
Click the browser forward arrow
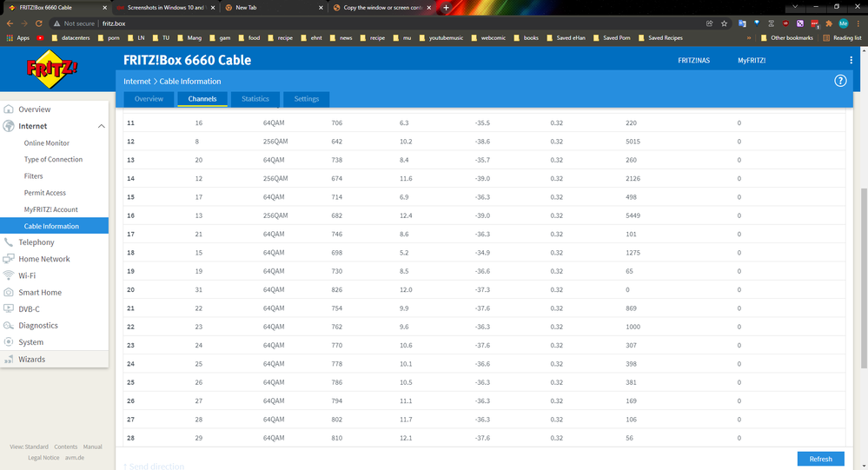[x=23, y=23]
